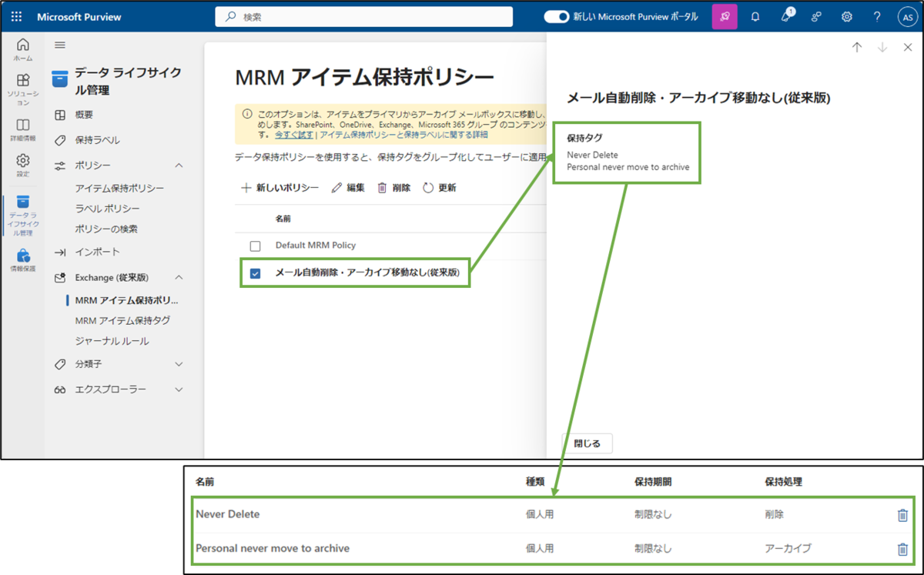924x575 pixels.
Task: Delete Personal never move to archive tag
Action: [x=902, y=549]
